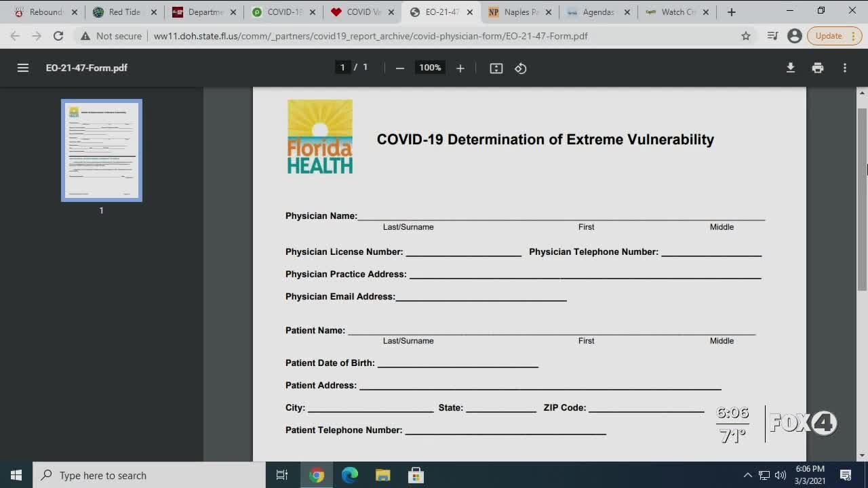Screen dimensions: 868x488
Task: Click the taskbar clock showing 6:06 PM
Action: 811,475
